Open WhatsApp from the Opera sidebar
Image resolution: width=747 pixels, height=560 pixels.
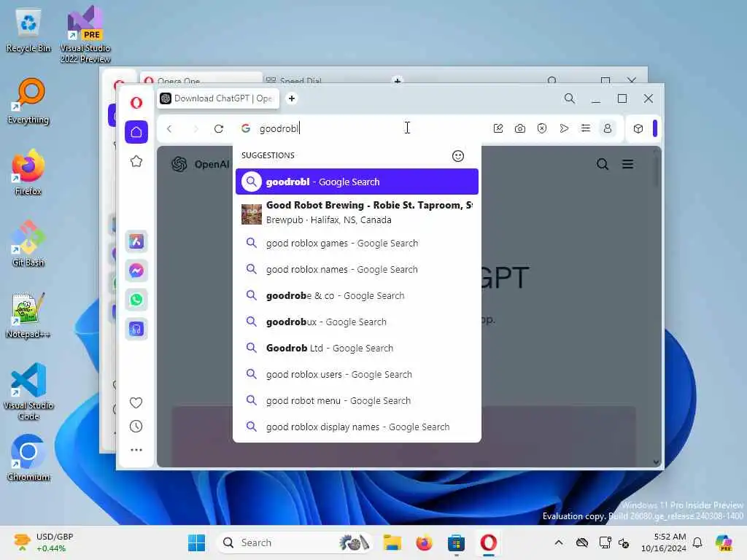[x=136, y=300]
